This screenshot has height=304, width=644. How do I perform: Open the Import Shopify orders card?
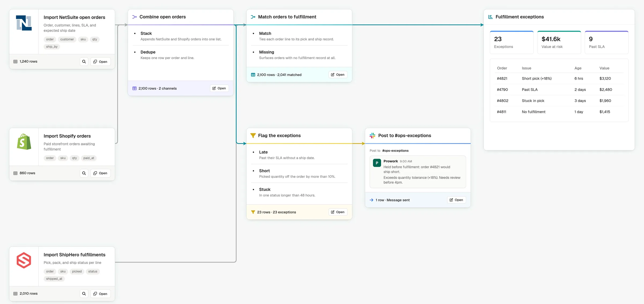pos(100,173)
